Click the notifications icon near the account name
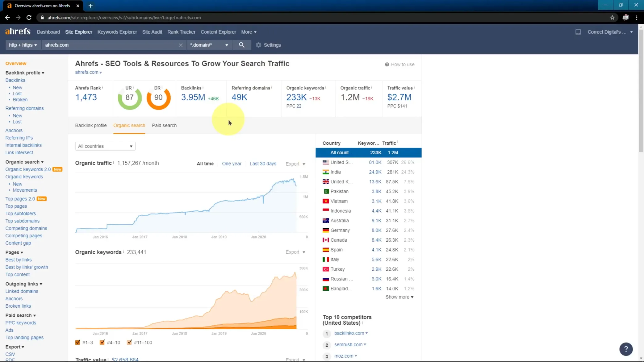Viewport: 644px width, 362px height. click(578, 32)
